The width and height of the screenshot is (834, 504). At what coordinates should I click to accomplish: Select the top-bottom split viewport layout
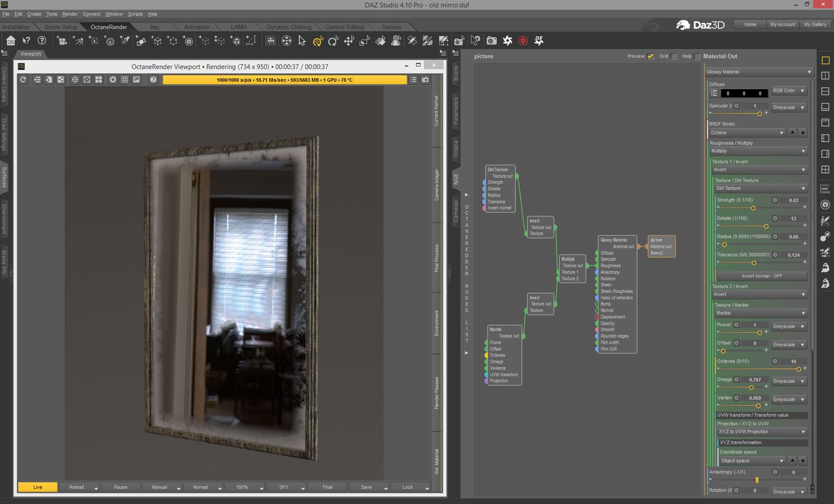pos(825,92)
